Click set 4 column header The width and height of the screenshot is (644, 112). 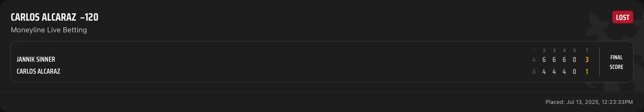(564, 51)
